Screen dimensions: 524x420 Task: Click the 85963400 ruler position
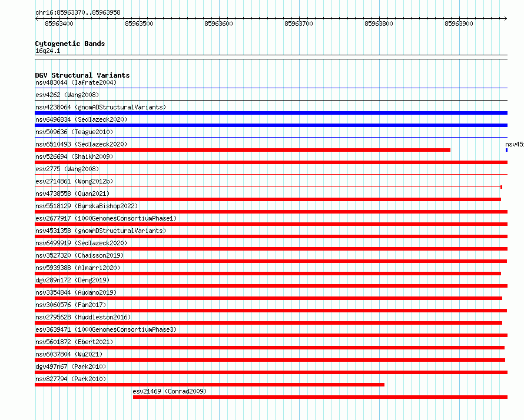[59, 24]
